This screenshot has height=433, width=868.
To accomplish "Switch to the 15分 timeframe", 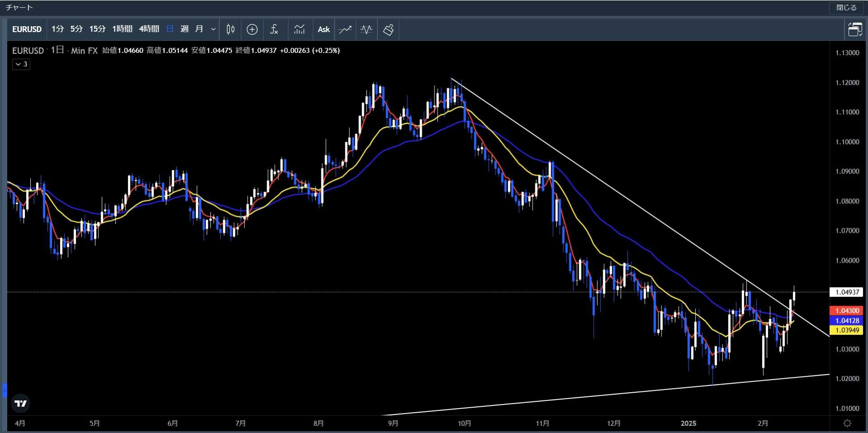I will click(x=97, y=29).
